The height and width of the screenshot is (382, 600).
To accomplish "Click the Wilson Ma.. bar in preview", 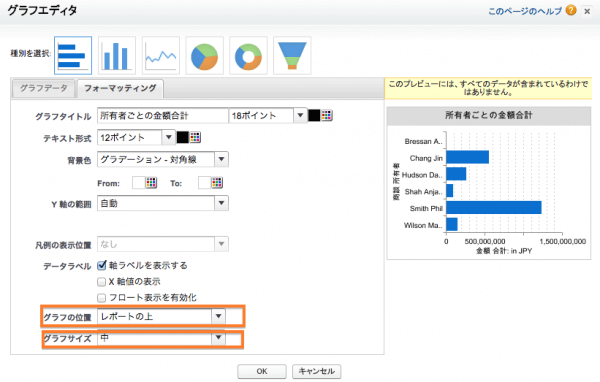I will click(x=452, y=224).
